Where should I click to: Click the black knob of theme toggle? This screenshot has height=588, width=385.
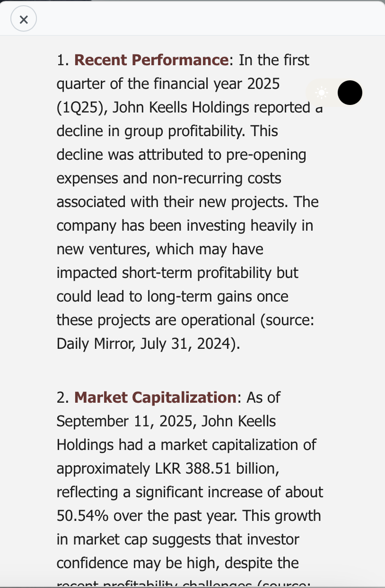(x=350, y=93)
